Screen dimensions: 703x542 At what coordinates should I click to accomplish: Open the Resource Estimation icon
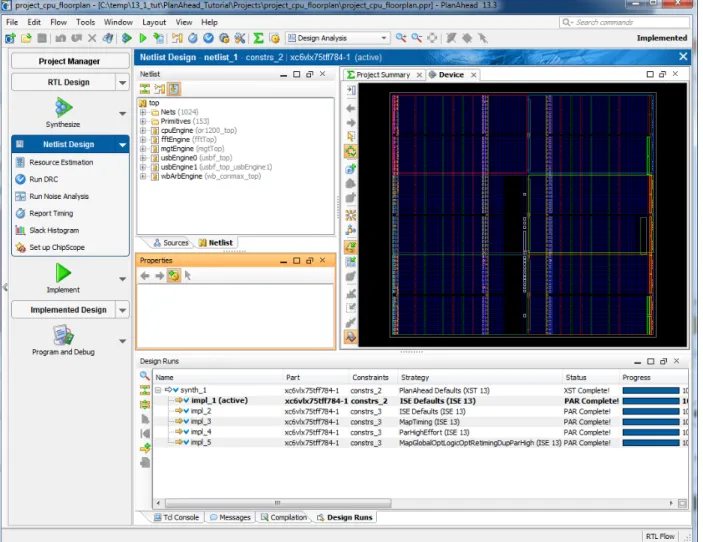pos(20,162)
